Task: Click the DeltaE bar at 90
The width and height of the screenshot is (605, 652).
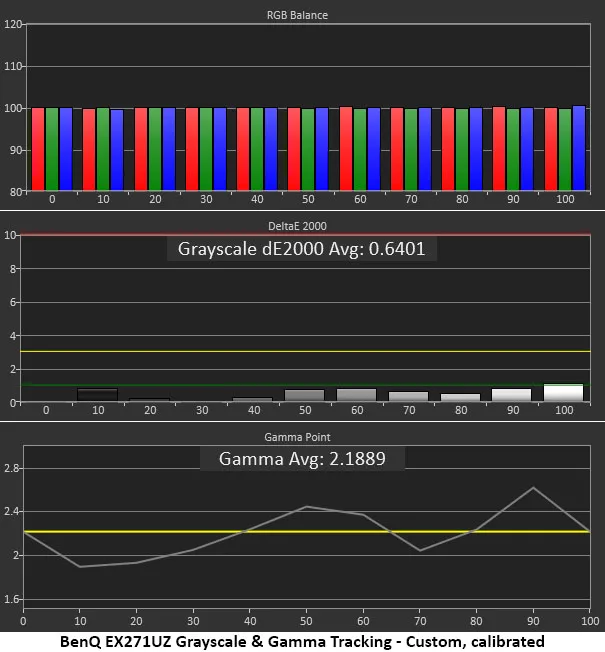Action: [x=512, y=395]
